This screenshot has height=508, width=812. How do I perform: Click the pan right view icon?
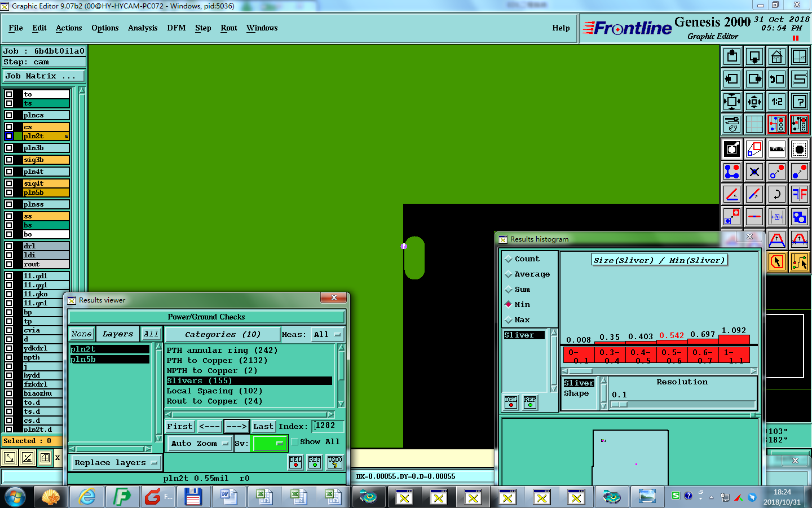click(754, 79)
